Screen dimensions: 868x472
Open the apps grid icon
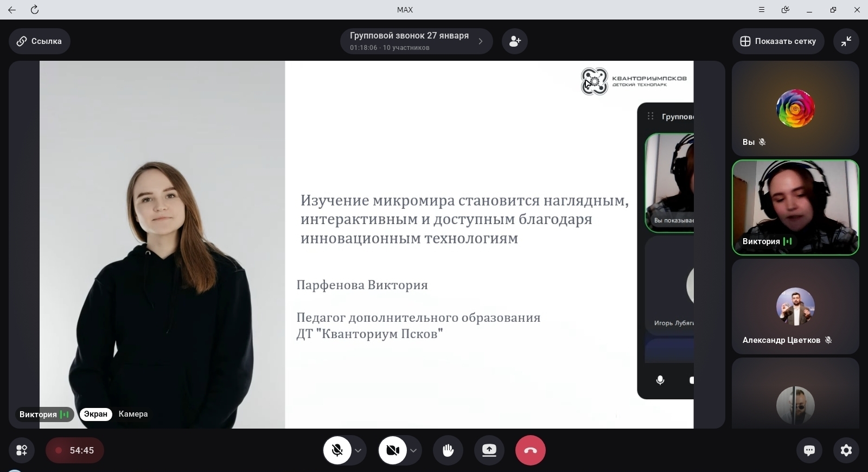pos(22,450)
